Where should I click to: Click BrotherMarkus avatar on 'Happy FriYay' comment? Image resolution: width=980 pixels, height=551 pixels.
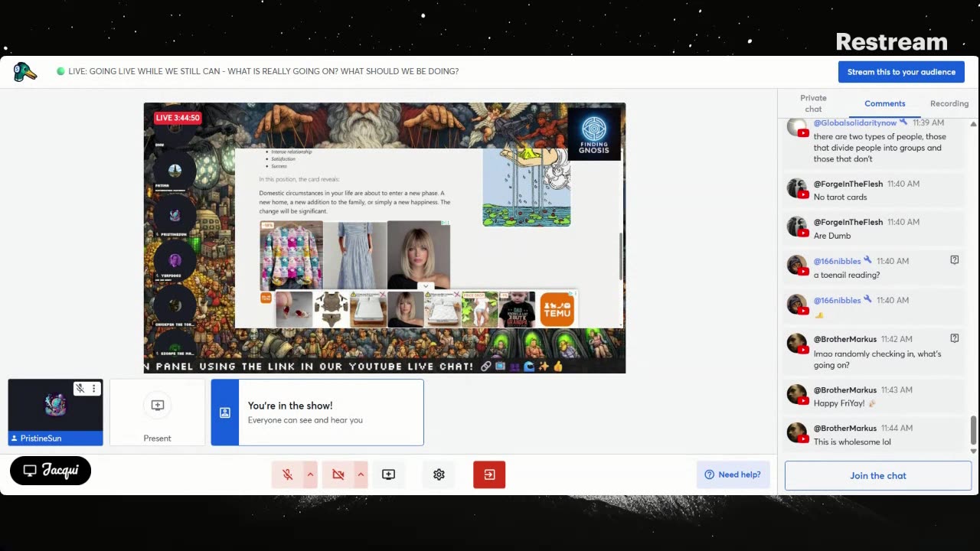pyautogui.click(x=796, y=394)
